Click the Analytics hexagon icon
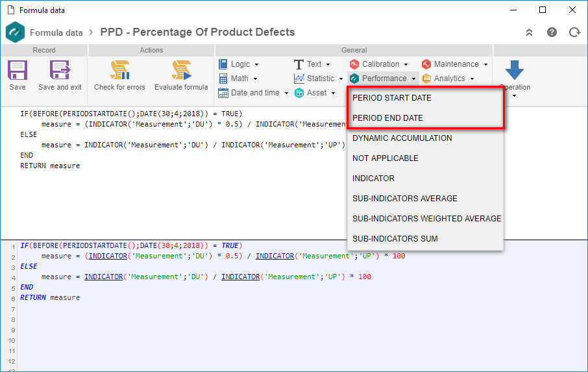 [426, 79]
